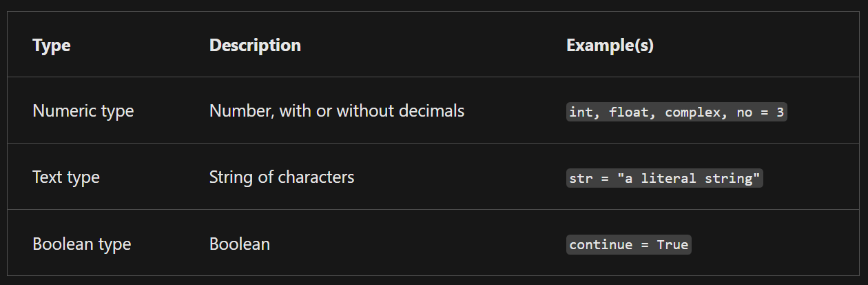Click the str literal string code snippet
This screenshot has width=868, height=285.
pos(665,178)
